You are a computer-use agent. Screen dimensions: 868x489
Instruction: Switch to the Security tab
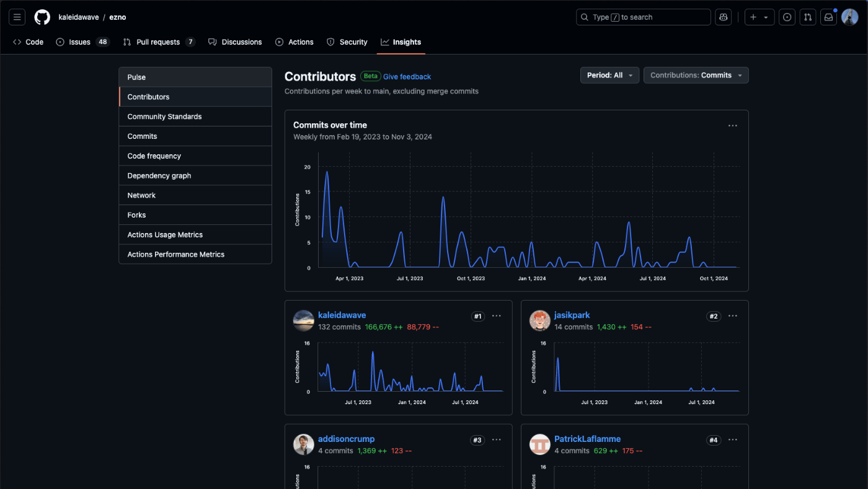pyautogui.click(x=347, y=42)
